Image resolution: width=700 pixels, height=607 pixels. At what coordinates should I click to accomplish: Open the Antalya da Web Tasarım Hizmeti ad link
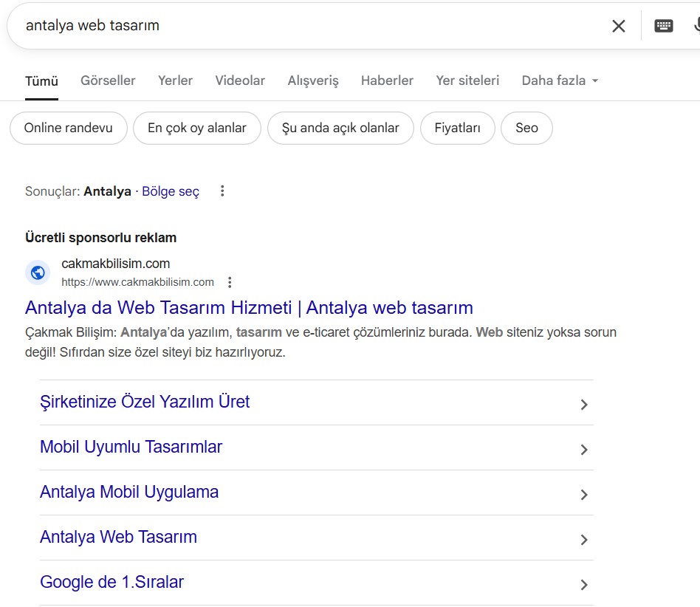[249, 307]
